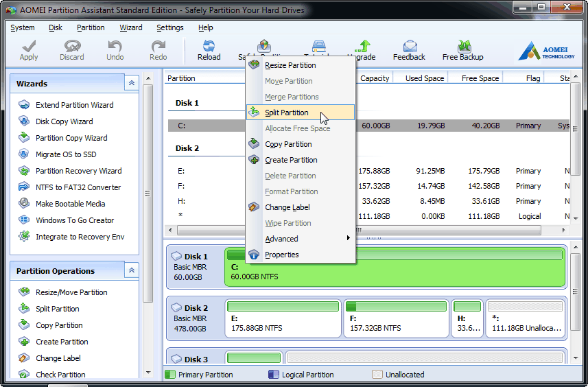Select the H: partition row
This screenshot has width=588, height=387.
tap(368, 201)
